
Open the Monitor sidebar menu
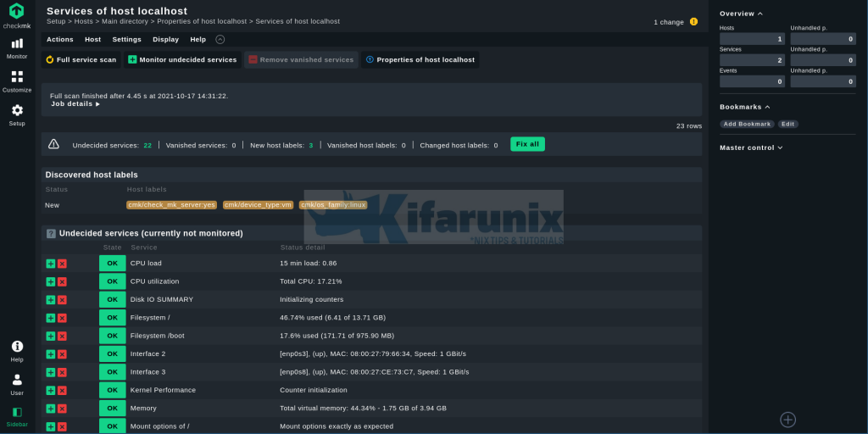[17, 48]
